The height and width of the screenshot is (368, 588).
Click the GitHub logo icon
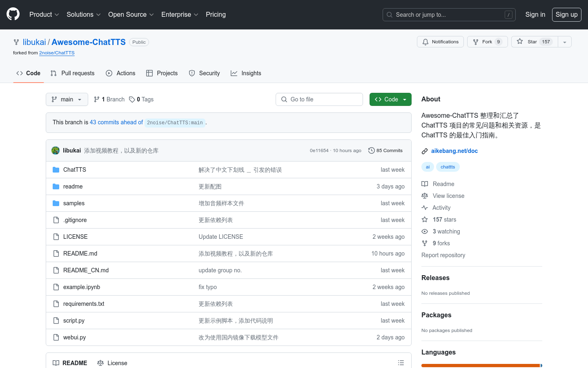13,14
